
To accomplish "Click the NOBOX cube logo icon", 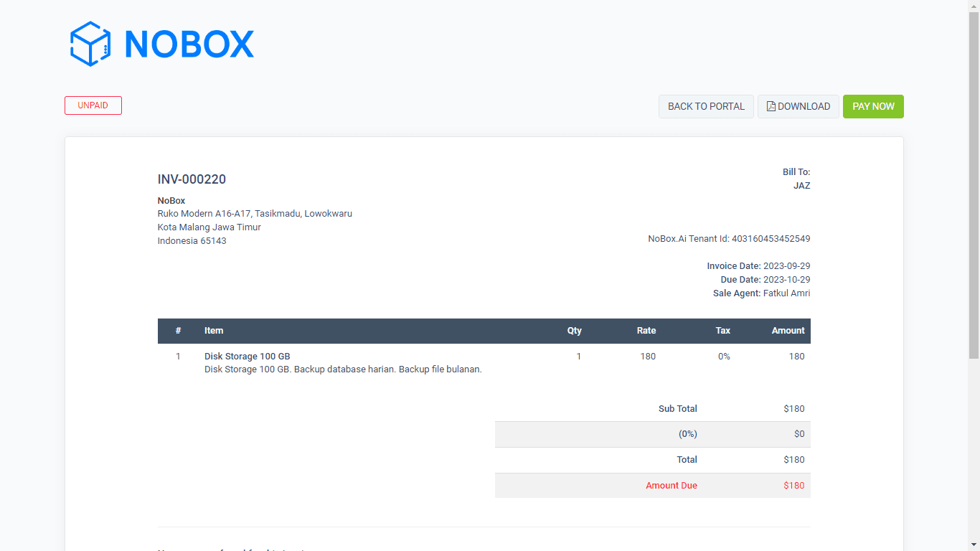I will pyautogui.click(x=89, y=43).
